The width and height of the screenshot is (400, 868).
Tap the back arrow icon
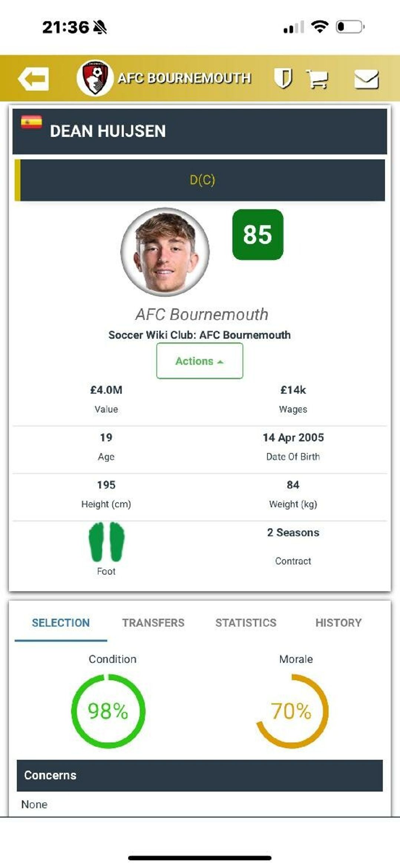[33, 79]
